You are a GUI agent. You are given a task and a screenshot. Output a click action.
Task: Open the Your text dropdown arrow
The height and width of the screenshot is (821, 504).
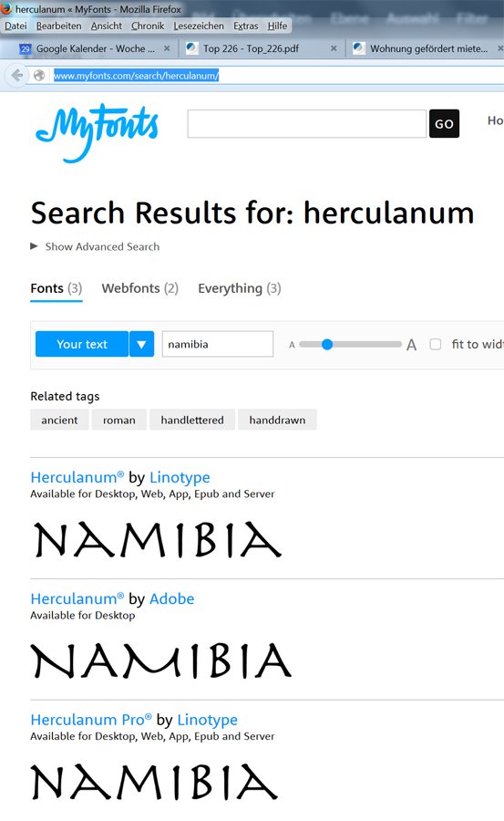(x=141, y=344)
